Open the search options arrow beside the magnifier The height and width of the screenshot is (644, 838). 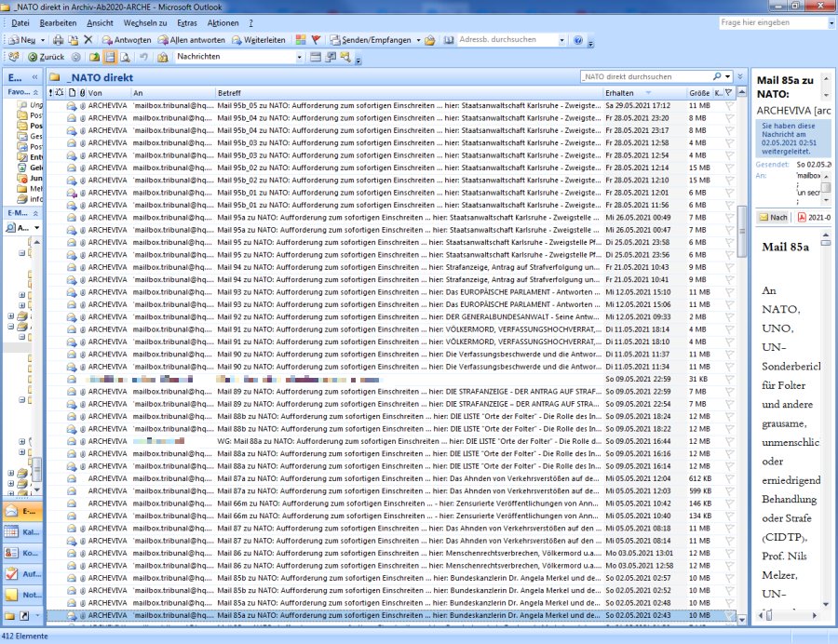(x=727, y=76)
